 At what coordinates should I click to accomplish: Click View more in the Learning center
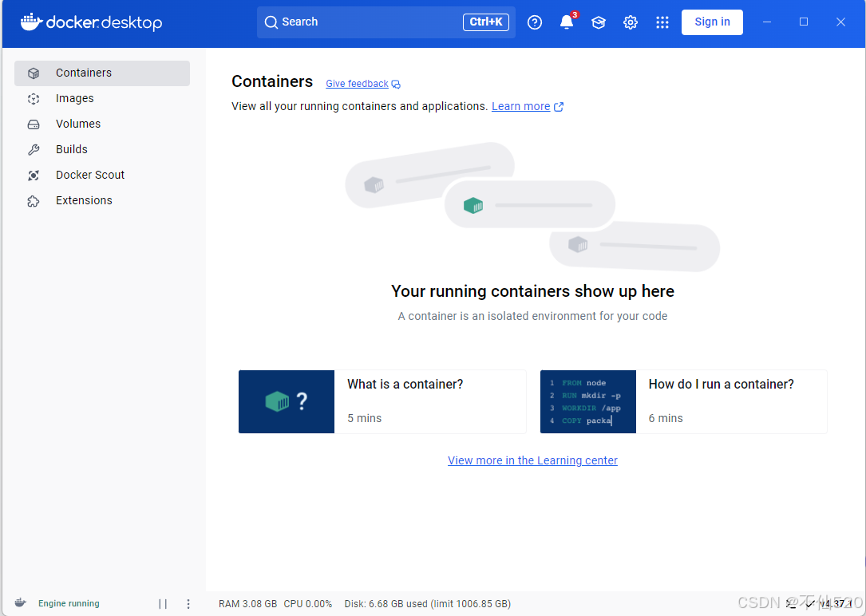point(532,460)
